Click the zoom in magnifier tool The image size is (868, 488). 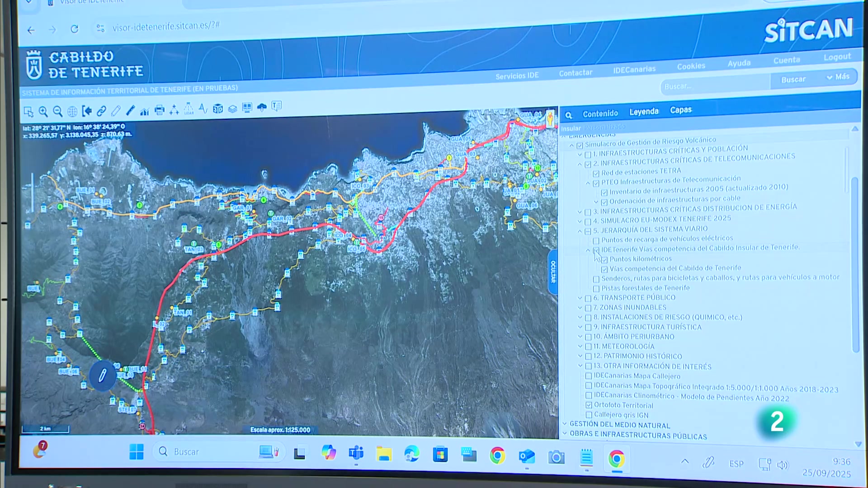43,112
